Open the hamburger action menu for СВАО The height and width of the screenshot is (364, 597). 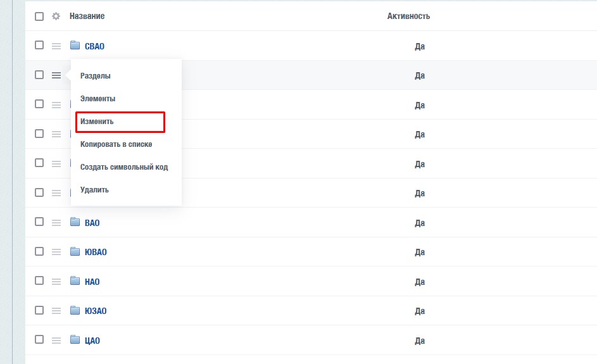point(56,46)
